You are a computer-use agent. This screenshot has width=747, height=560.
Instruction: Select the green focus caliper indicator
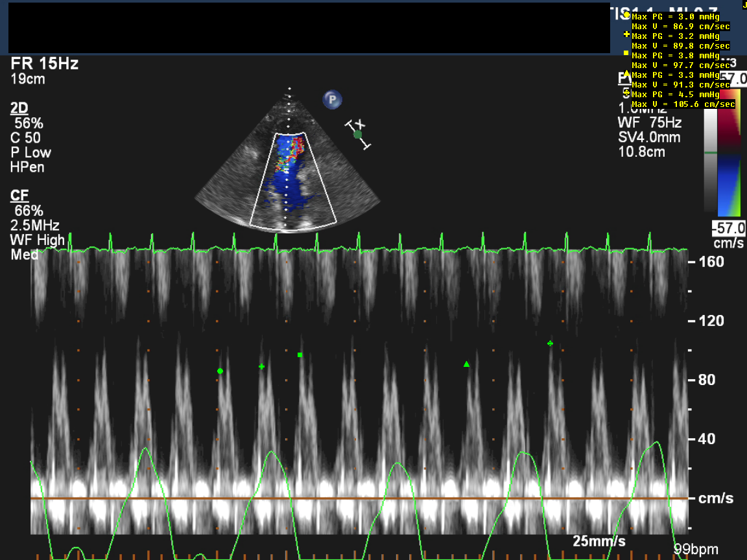click(357, 135)
